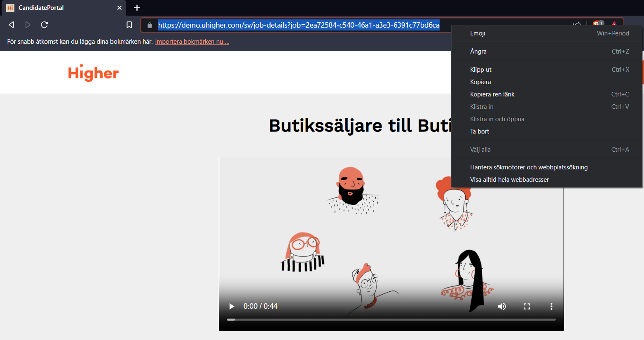This screenshot has width=644, height=340.
Task: Click the bookmark icon beside address bar
Action: coord(129,25)
